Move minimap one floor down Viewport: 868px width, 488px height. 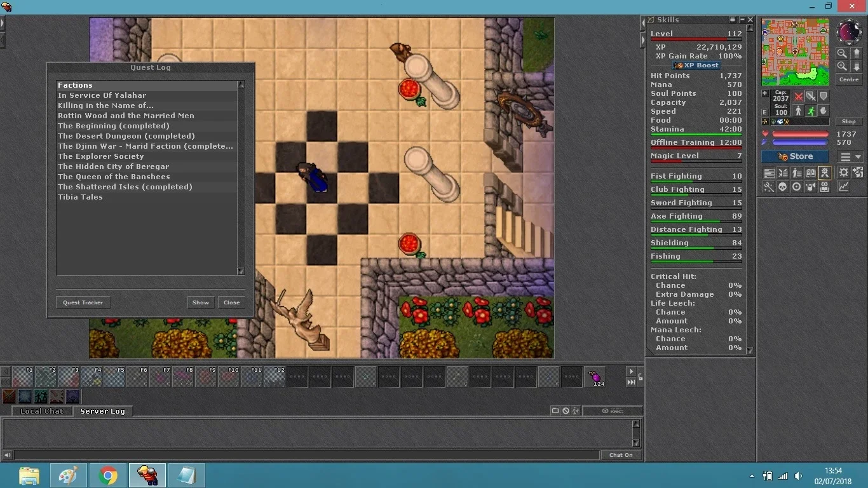pyautogui.click(x=857, y=66)
